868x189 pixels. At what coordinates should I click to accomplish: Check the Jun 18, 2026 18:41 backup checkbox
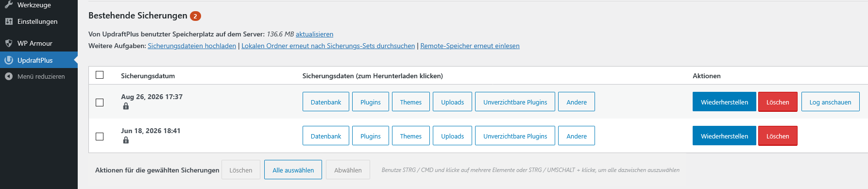coord(100,137)
